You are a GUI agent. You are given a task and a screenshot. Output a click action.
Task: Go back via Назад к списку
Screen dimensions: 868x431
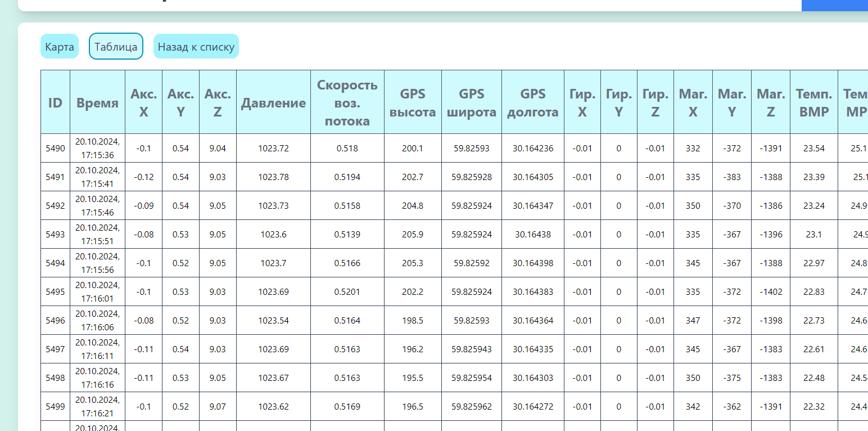click(x=196, y=46)
